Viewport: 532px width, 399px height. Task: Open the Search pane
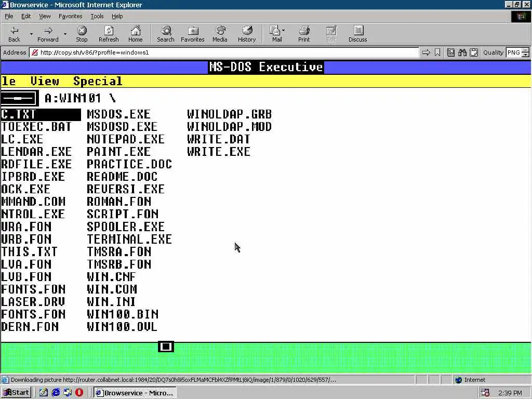click(166, 34)
